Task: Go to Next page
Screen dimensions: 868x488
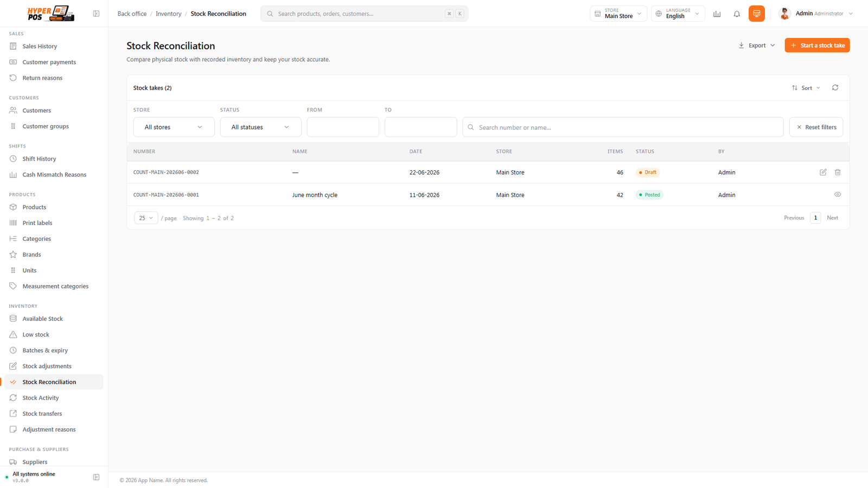Action: [x=832, y=218]
